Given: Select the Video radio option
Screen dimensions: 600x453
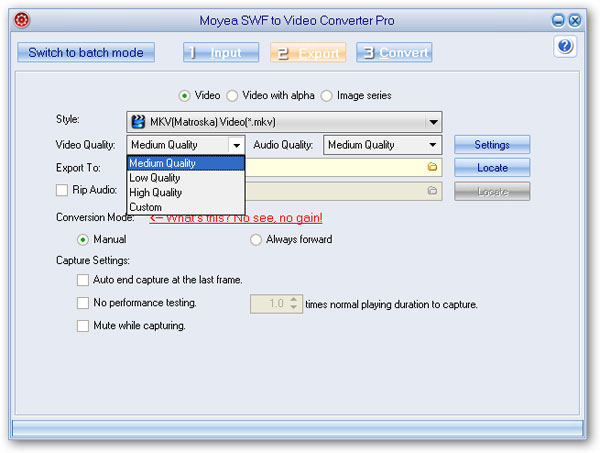Looking at the screenshot, I should [184, 96].
